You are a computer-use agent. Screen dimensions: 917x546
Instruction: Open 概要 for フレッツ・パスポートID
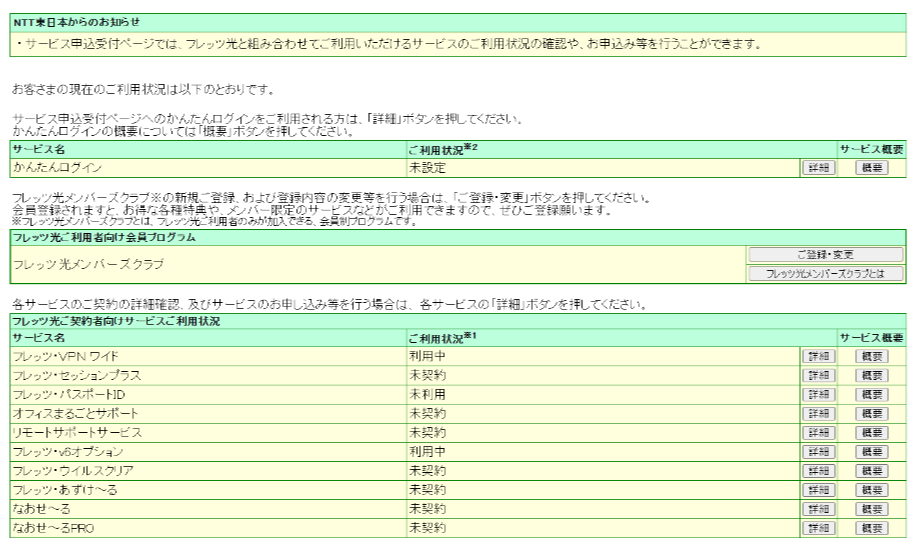click(872, 395)
